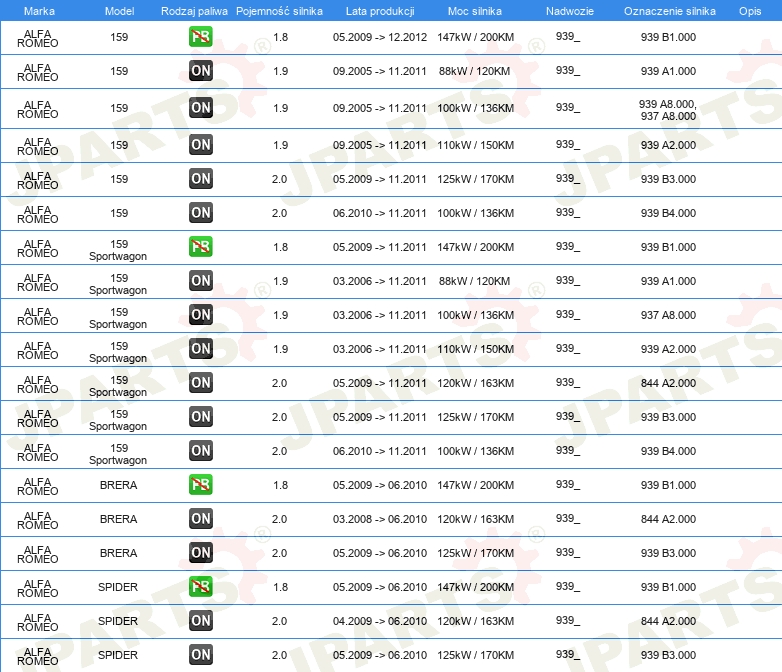This screenshot has width=782, height=672.
Task: Click ON icon for SPIDER 125kW / 170KM
Action: [x=200, y=655]
